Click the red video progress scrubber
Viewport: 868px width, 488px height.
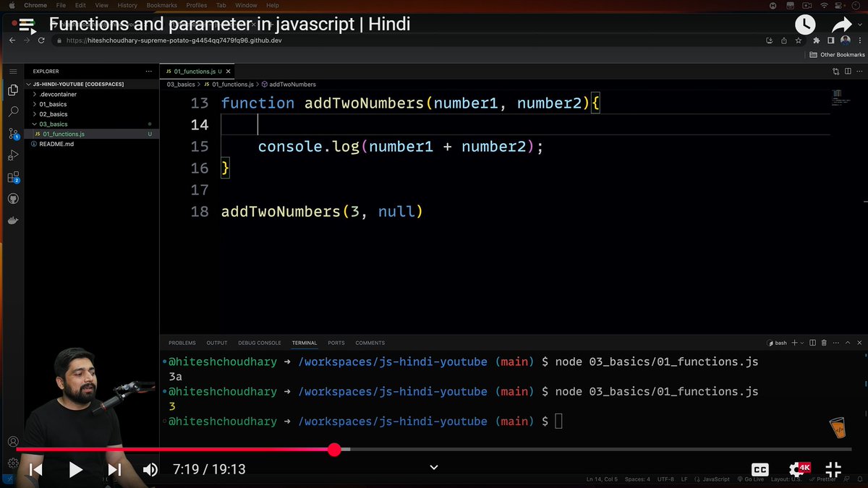[334, 450]
